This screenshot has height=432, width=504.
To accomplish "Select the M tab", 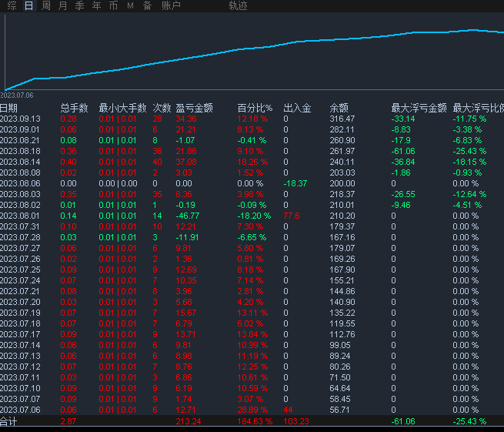I will (130, 5).
